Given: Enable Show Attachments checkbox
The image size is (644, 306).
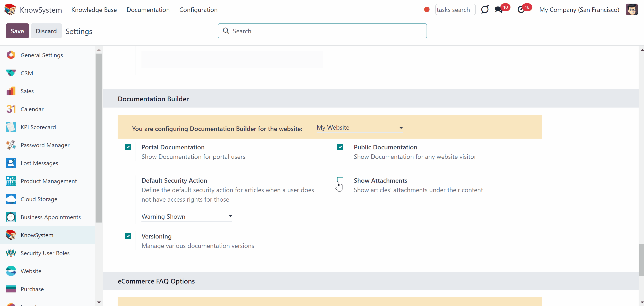Looking at the screenshot, I should coord(340,180).
